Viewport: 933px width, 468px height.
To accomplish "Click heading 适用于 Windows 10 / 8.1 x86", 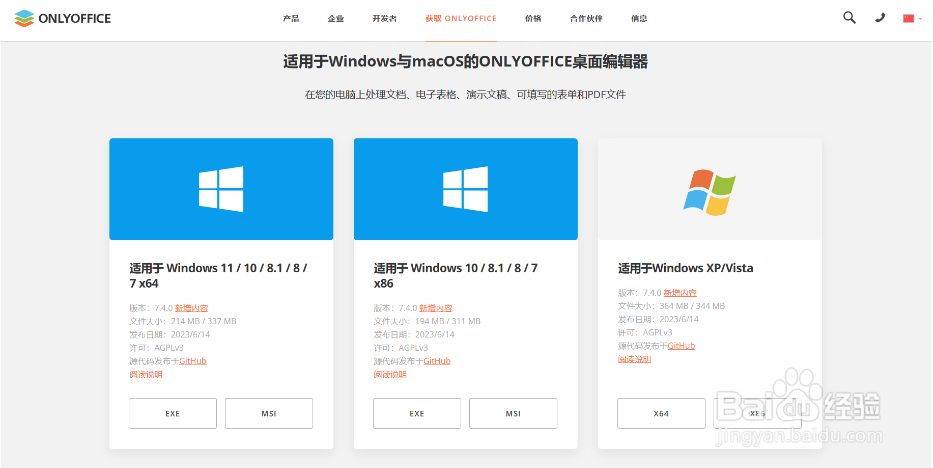I will point(456,276).
